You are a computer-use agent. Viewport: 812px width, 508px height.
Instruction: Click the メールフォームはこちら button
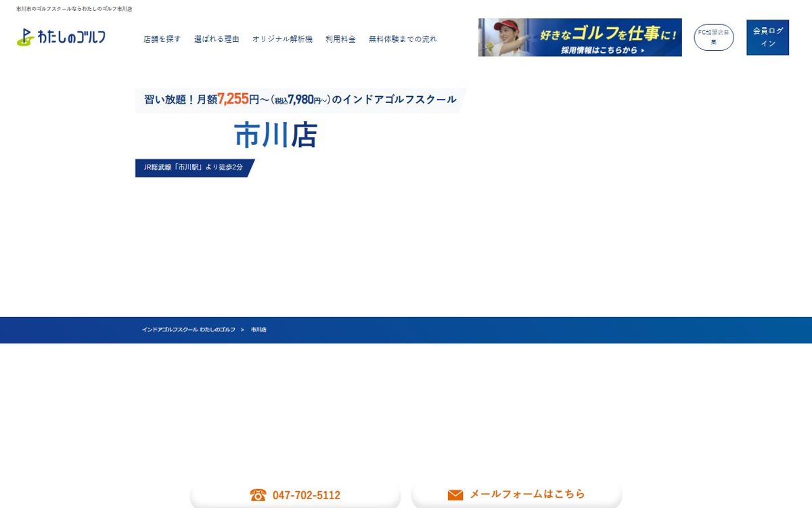coord(516,495)
